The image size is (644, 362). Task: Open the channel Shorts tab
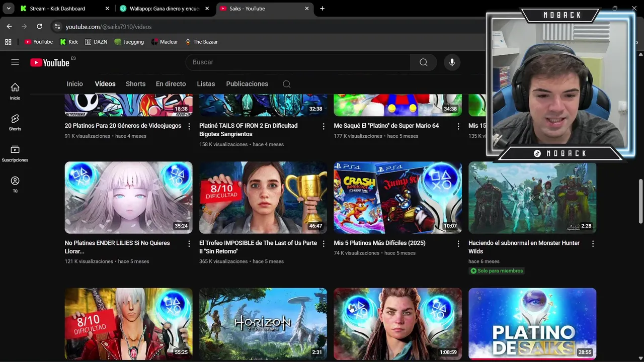click(x=135, y=84)
